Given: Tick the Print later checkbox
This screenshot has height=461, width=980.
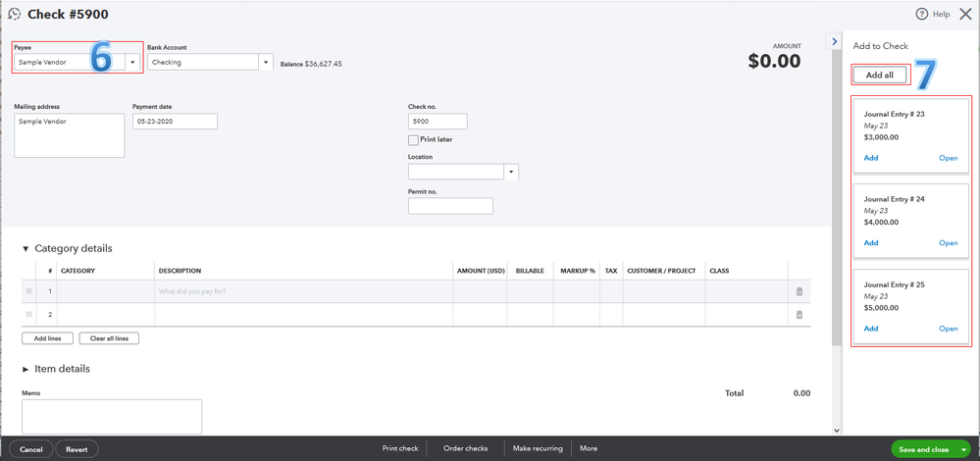Looking at the screenshot, I should [413, 140].
